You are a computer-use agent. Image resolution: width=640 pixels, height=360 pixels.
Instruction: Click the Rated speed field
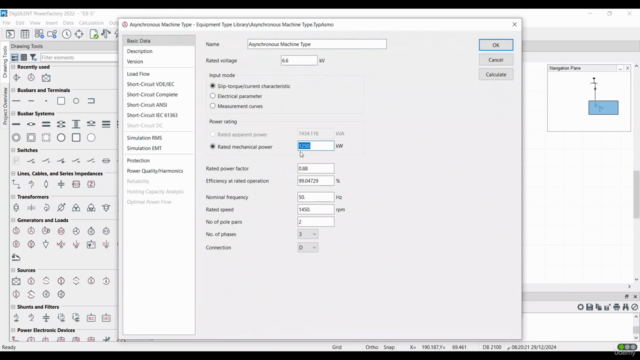pos(316,209)
